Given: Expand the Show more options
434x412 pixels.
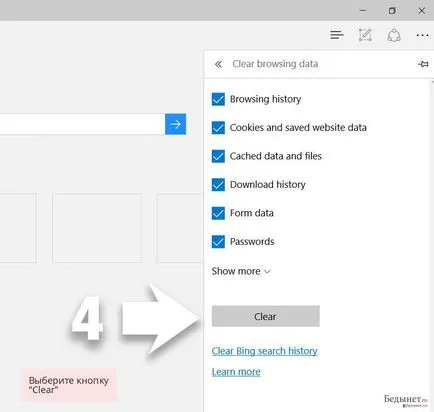Looking at the screenshot, I should [241, 271].
